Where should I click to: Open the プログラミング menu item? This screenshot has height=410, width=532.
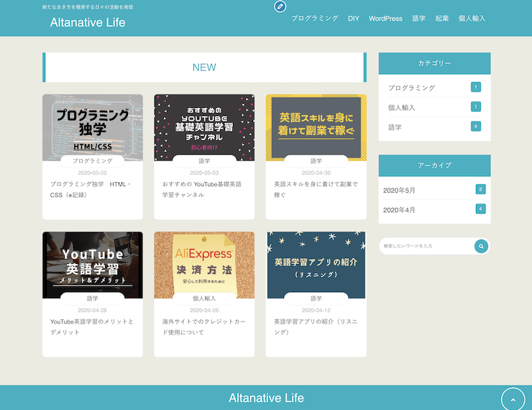(314, 18)
